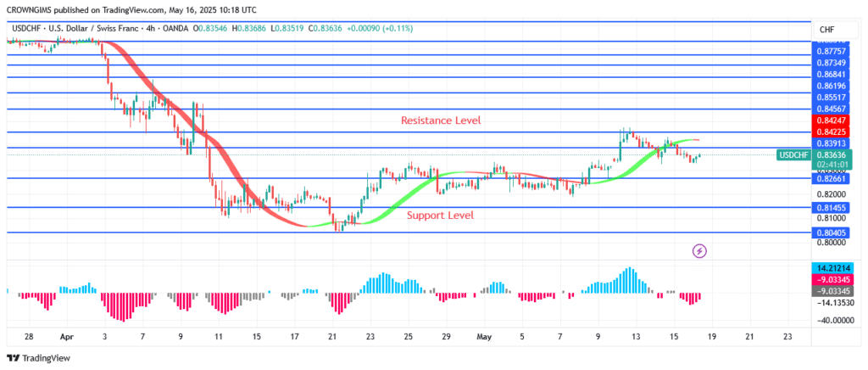Click the 0.87757 price label
Screen dimensions: 868x370
coord(832,51)
